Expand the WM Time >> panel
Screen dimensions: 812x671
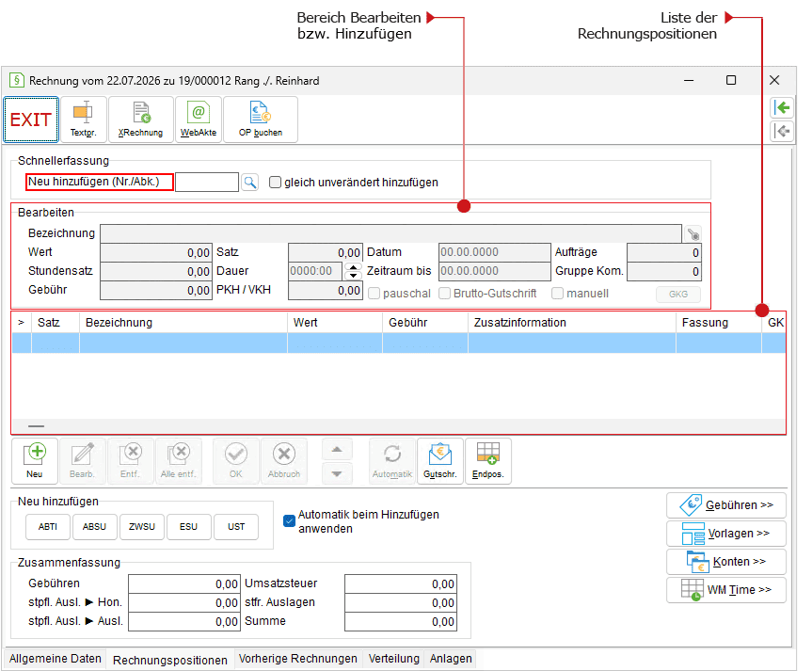tap(726, 590)
